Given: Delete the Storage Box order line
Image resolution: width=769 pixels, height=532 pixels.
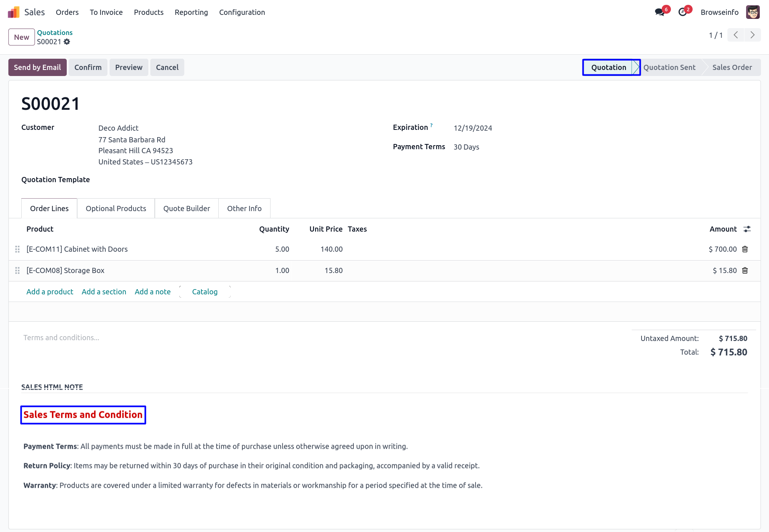Looking at the screenshot, I should (x=745, y=271).
